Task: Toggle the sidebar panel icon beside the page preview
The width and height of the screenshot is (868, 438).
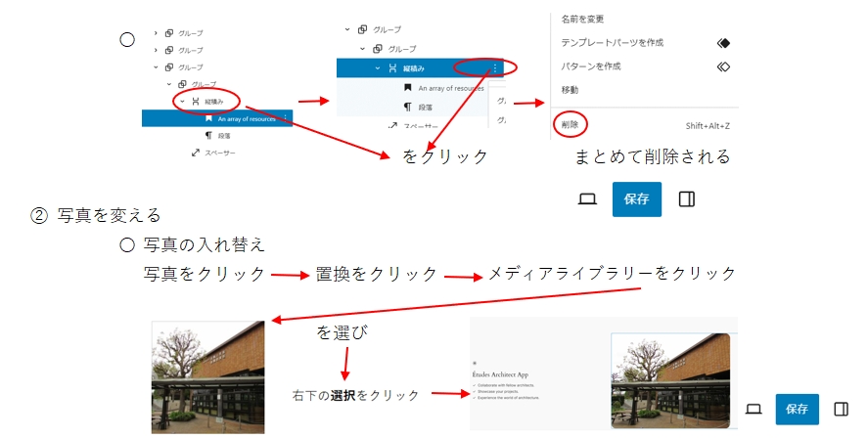Action: (x=841, y=409)
